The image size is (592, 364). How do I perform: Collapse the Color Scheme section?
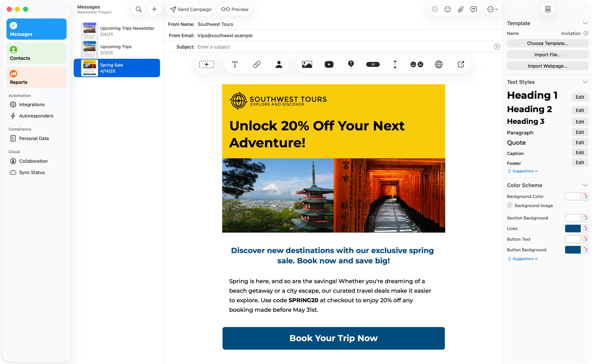pos(585,185)
